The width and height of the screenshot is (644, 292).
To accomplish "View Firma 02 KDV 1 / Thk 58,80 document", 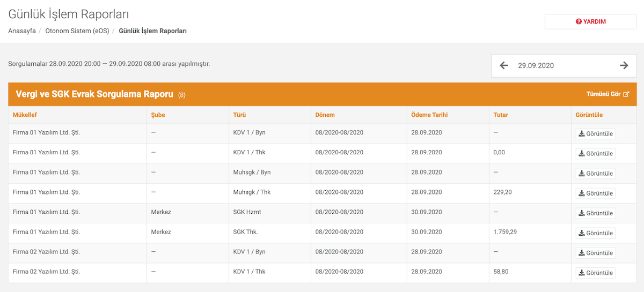I will point(596,273).
